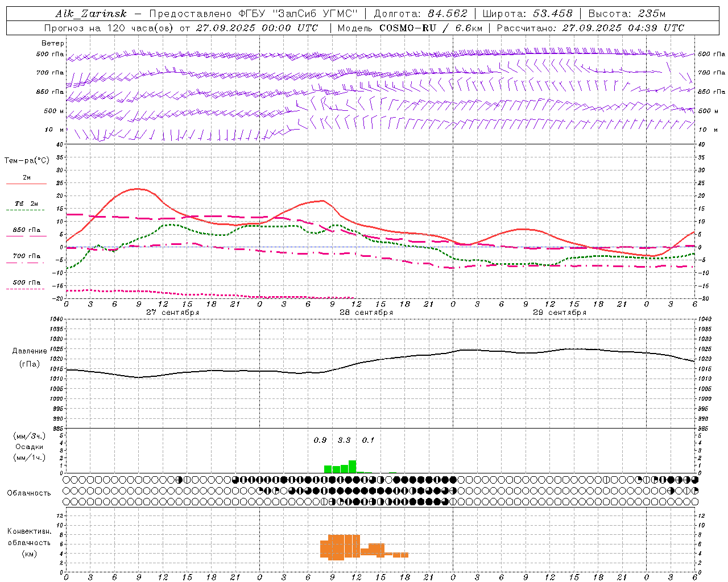
Task: Click the "Прогноз на 120 часа(ов)" forecast text
Action: 109,28
